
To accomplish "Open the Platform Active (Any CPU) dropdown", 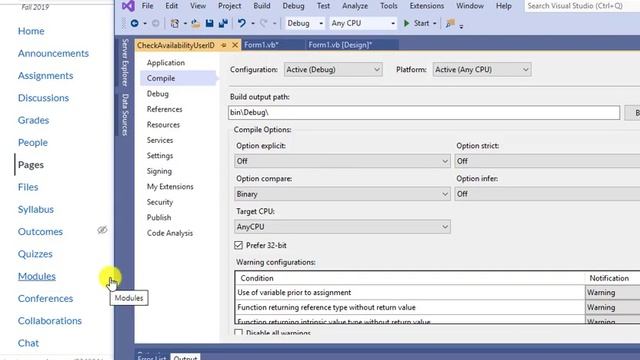I will (x=482, y=70).
